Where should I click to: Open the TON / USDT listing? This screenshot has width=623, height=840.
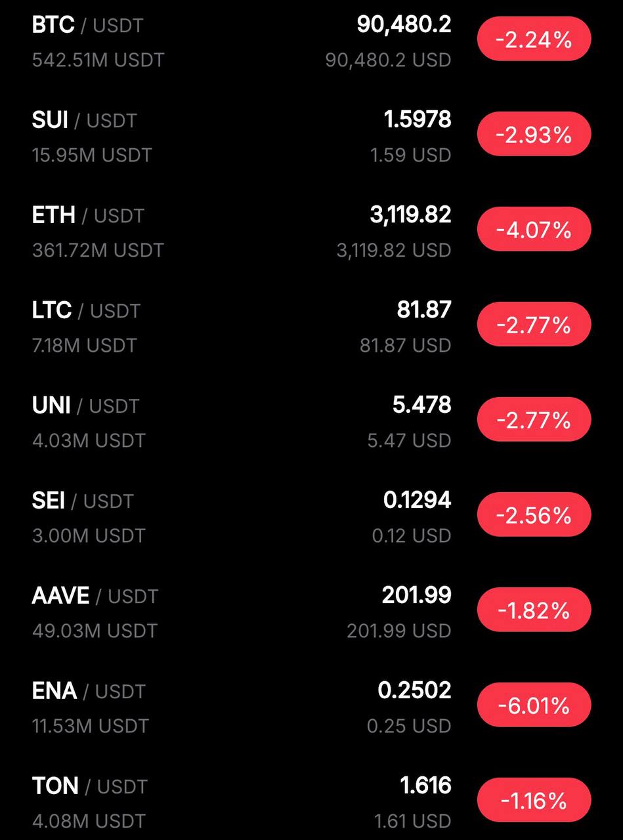89,786
